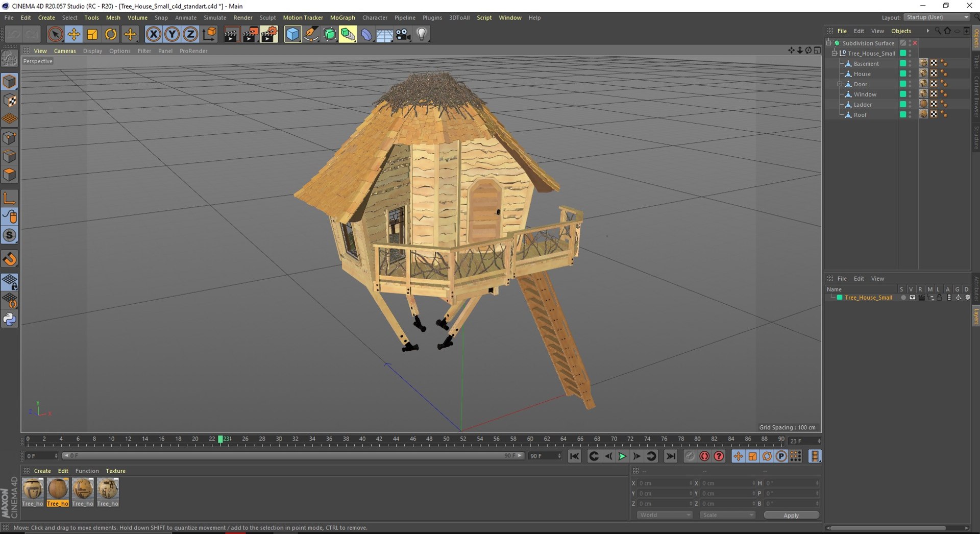
Task: Collapse the Tree_House_Small null
Action: (834, 53)
